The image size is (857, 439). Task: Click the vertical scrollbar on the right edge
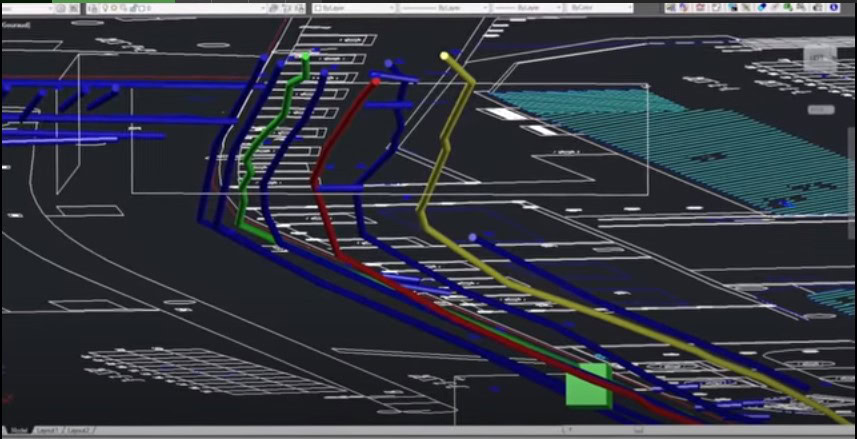pyautogui.click(x=853, y=183)
